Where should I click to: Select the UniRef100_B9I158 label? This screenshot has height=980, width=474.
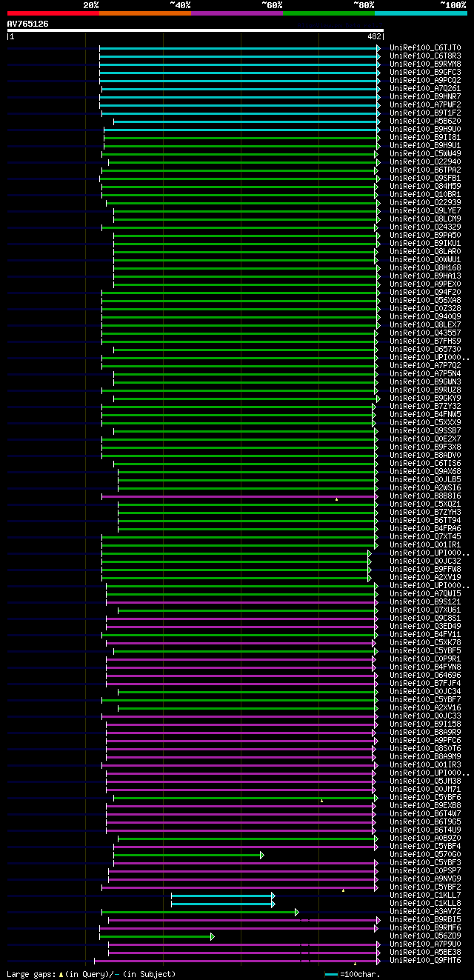[426, 724]
